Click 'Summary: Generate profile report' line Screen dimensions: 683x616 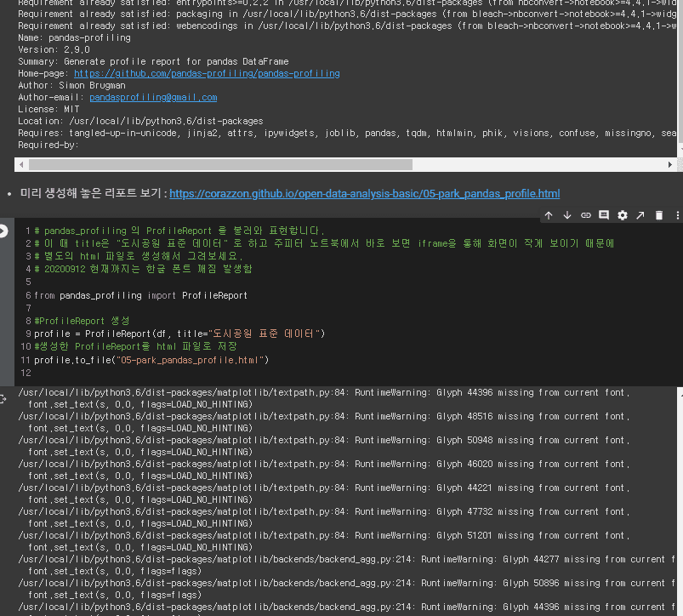153,62
